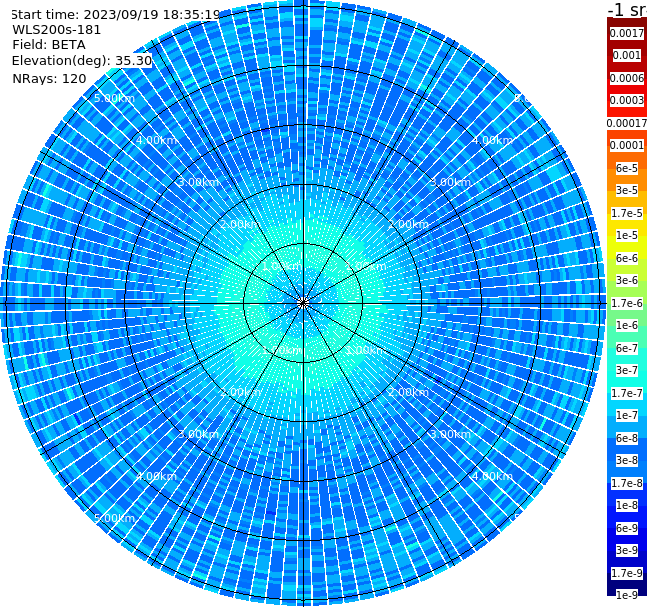
Task: Choose the 3e-7 colorbar value
Action: click(x=627, y=370)
